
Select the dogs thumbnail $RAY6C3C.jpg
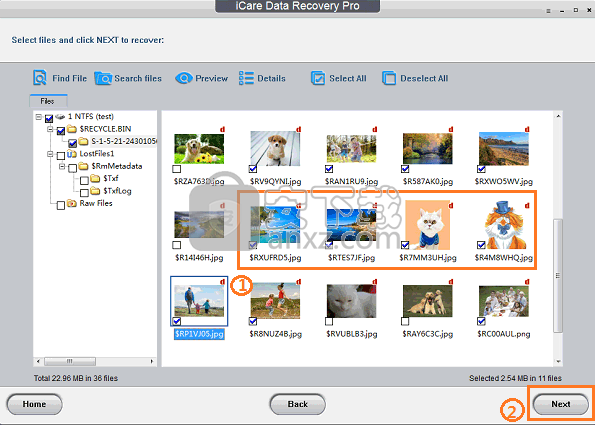[428, 301]
